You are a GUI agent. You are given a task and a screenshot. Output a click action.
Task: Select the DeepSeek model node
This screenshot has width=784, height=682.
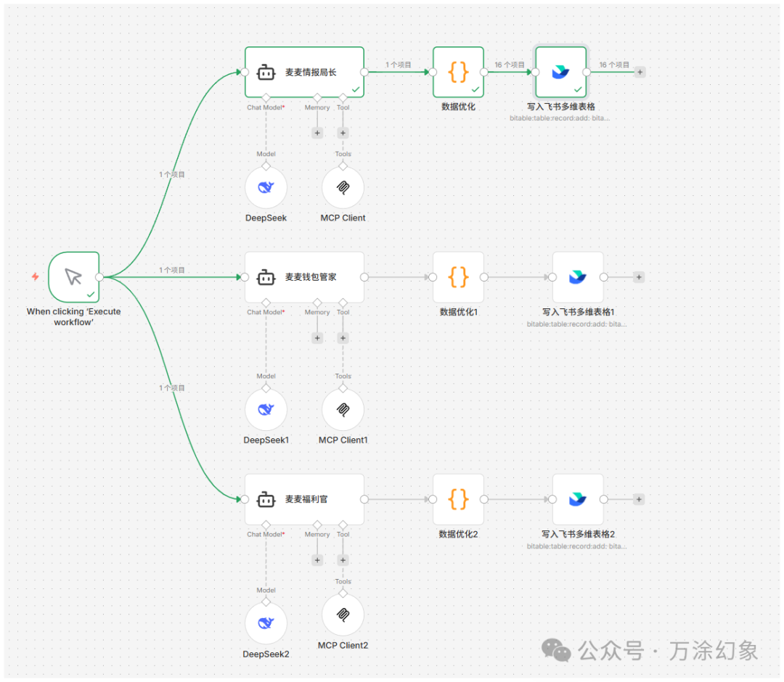pyautogui.click(x=266, y=186)
